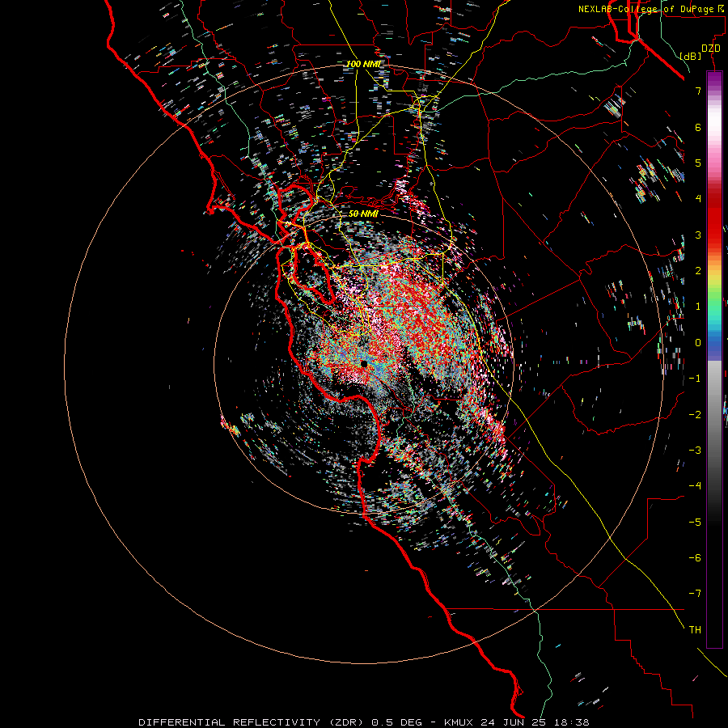This screenshot has height=728, width=728.
Task: Select the -3 dB scale label
Action: click(695, 451)
